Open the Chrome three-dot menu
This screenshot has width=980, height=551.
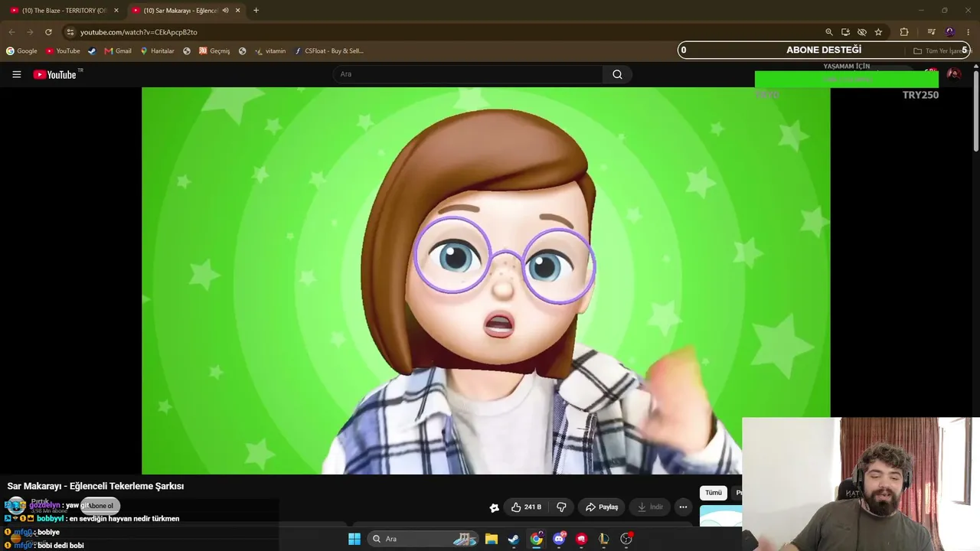[969, 32]
